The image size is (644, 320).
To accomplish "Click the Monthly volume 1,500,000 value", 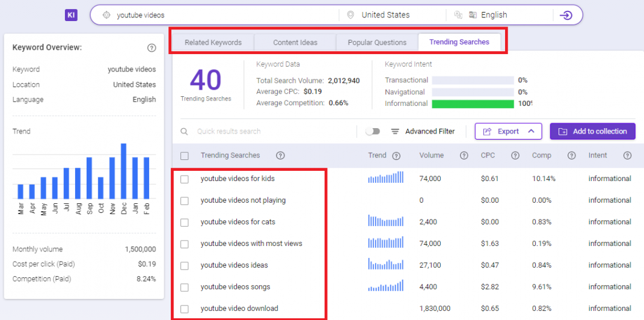I will pyautogui.click(x=141, y=250).
